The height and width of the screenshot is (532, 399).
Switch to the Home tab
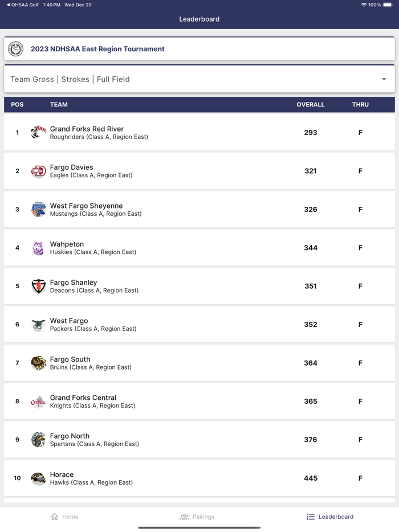[64, 517]
